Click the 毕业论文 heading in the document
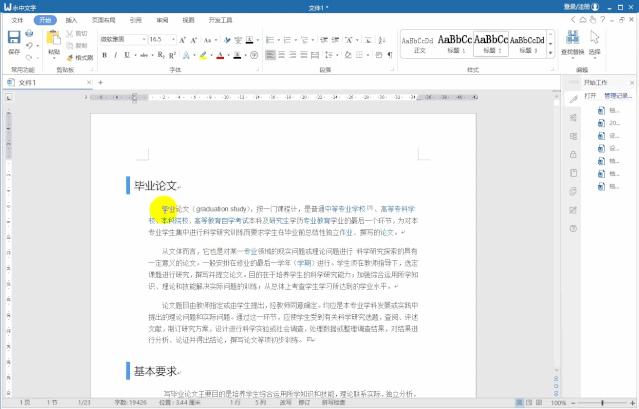 [x=156, y=186]
